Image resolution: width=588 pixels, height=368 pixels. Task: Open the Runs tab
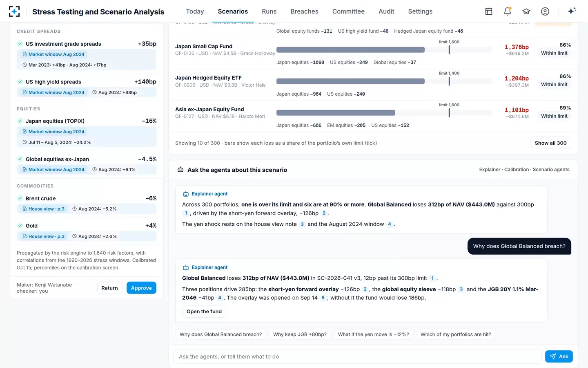click(269, 11)
